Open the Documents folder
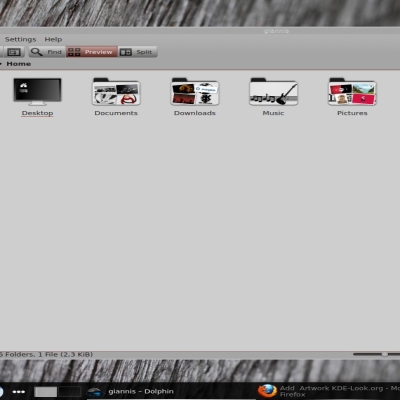 coord(116,91)
